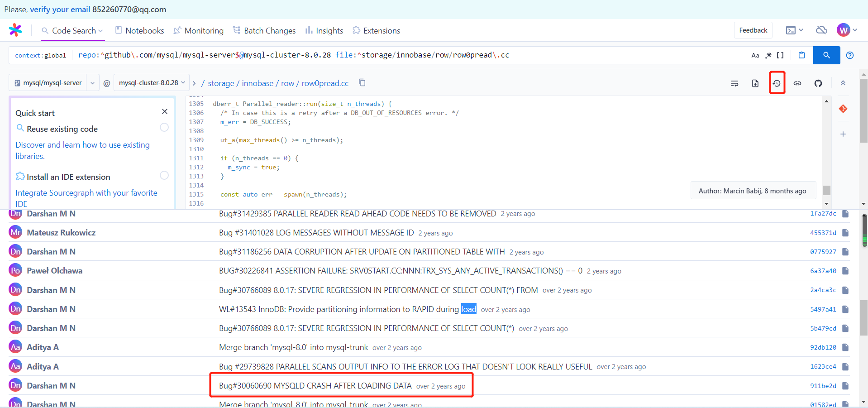This screenshot has height=408, width=868.
Task: Toggle regular expression search mode
Action: [x=768, y=55]
